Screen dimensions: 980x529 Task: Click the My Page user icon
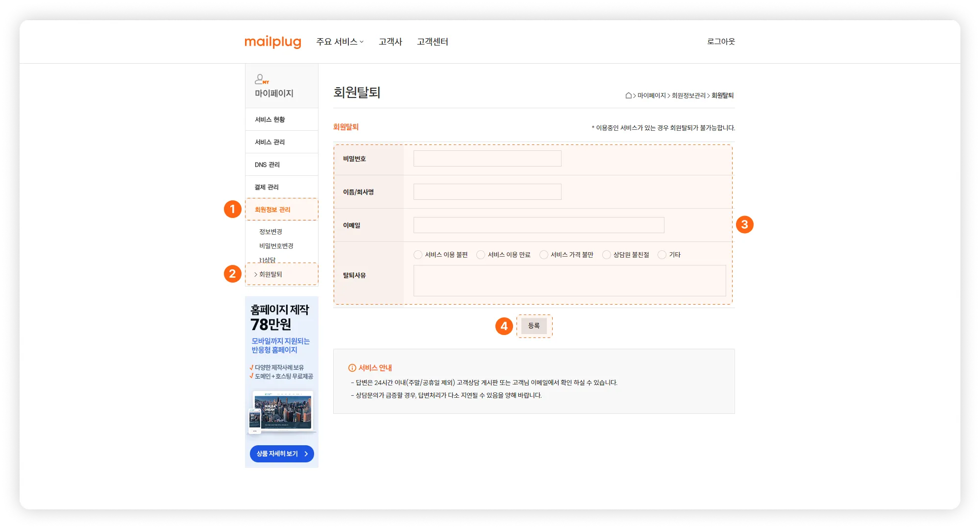tap(261, 79)
